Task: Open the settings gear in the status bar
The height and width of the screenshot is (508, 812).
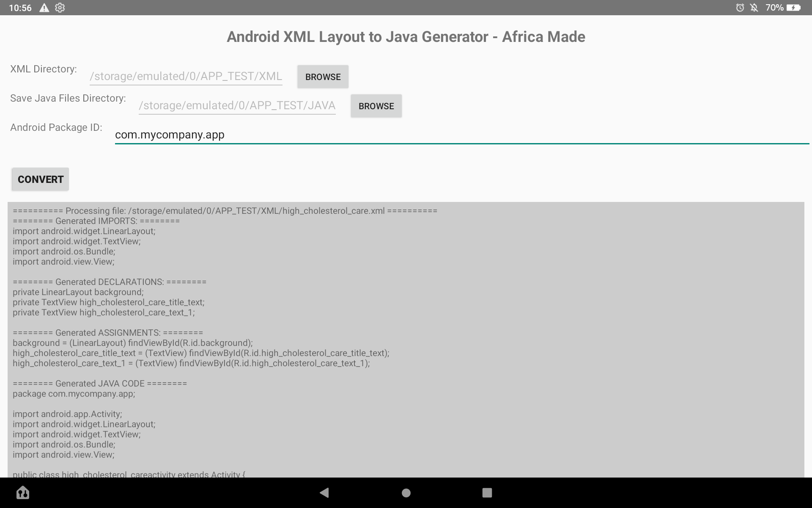Action: [x=60, y=7]
